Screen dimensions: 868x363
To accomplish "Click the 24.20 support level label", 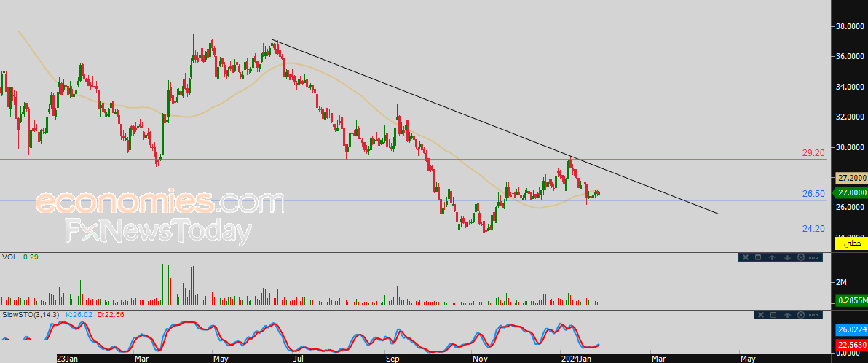I will (814, 228).
